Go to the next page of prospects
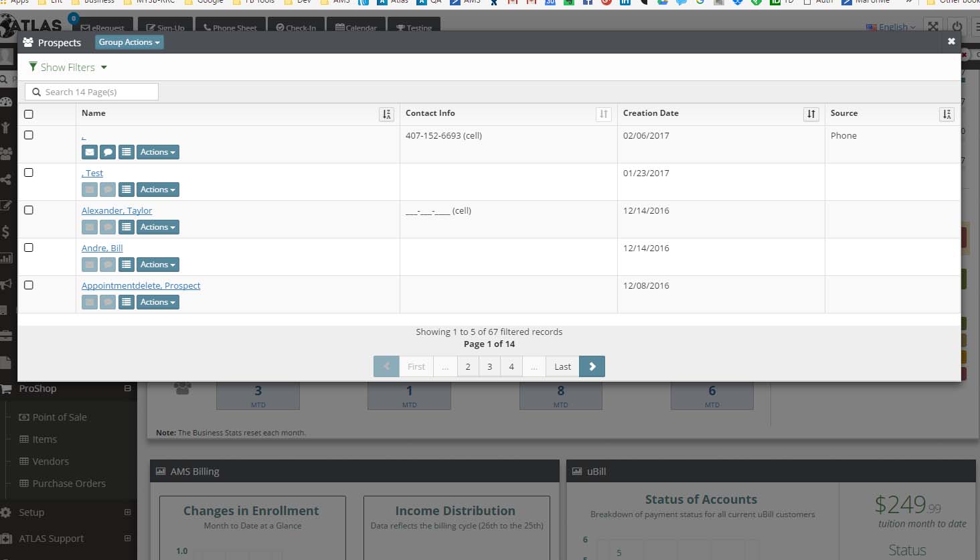980x560 pixels. pos(592,366)
